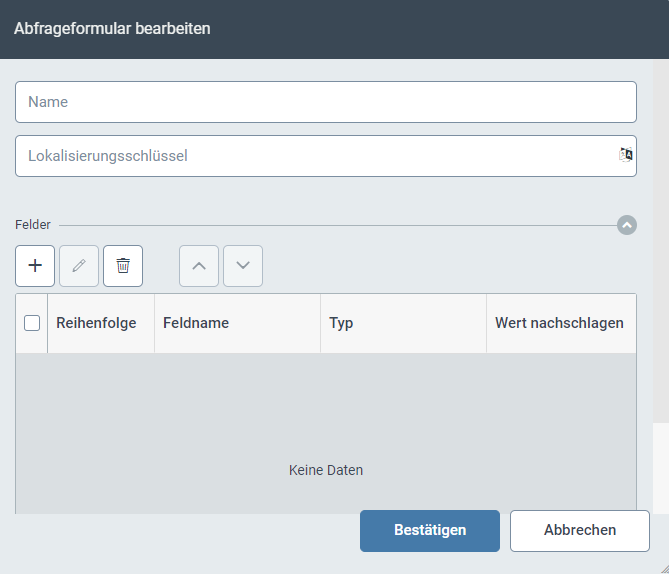Click the Name input field
Viewport: 669px width, 574px height.
325,102
